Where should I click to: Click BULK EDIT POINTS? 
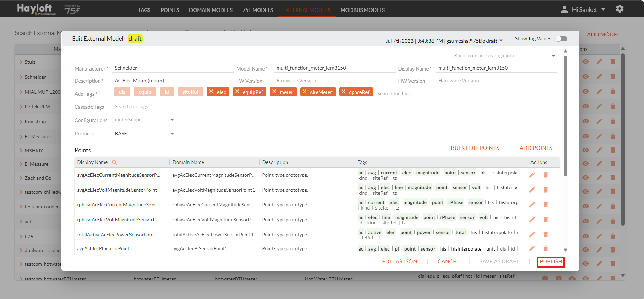click(475, 148)
